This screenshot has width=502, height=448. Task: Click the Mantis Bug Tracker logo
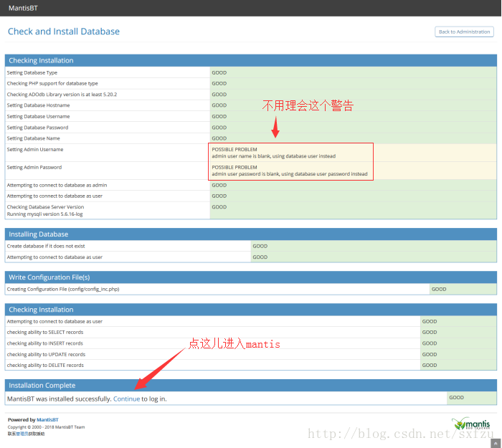pyautogui.click(x=470, y=424)
